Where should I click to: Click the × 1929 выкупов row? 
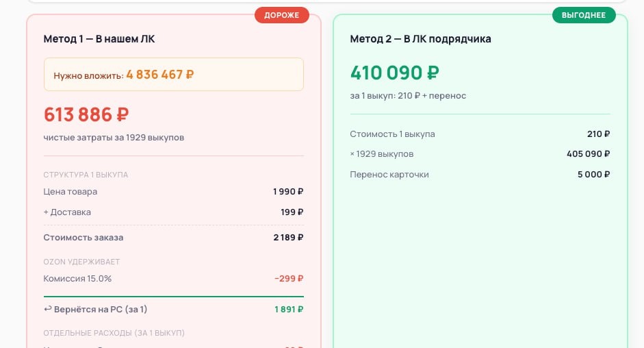click(x=480, y=154)
